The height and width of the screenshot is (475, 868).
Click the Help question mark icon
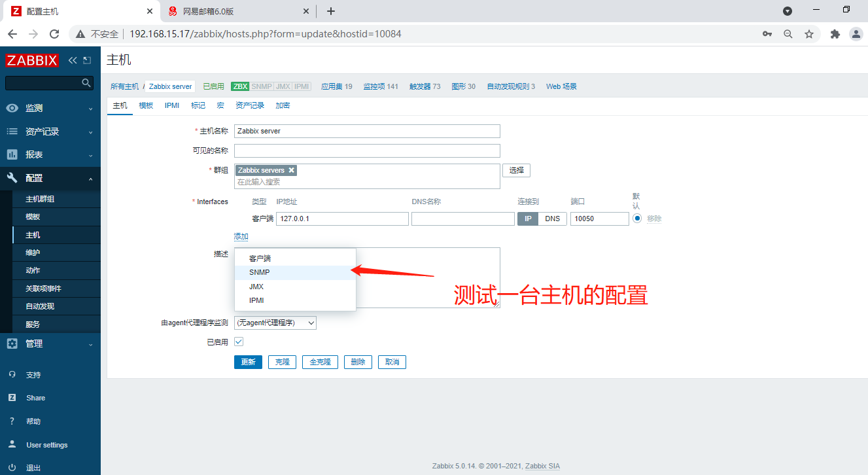[x=12, y=421]
